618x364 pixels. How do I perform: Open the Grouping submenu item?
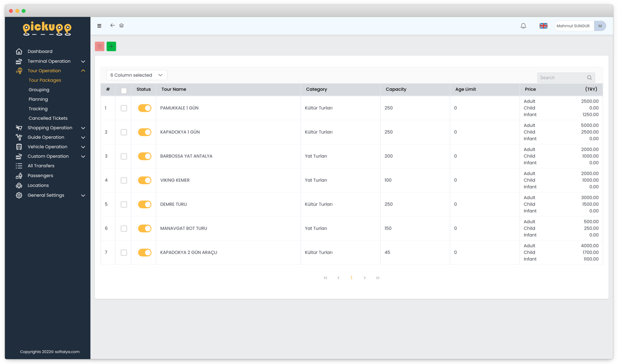pos(39,90)
